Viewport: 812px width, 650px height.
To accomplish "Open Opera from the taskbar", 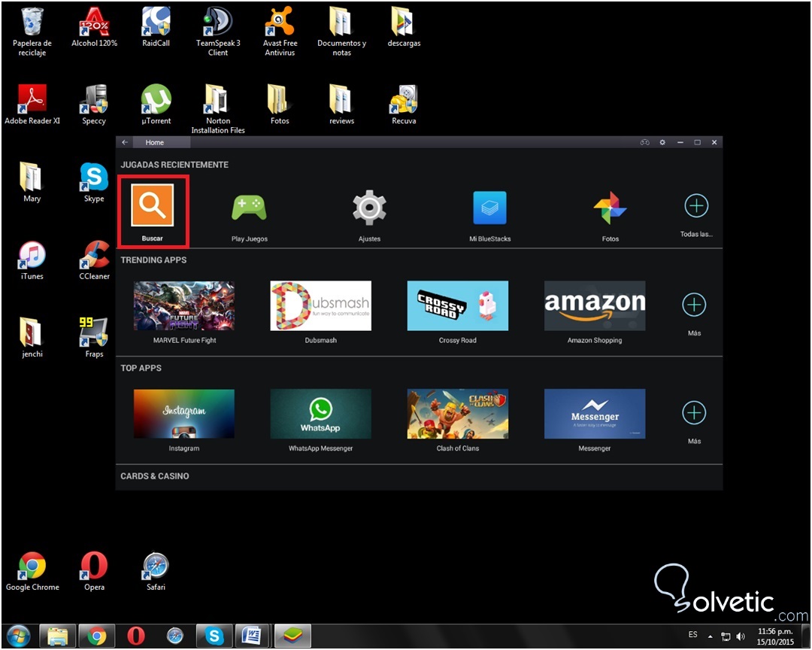I will (x=136, y=636).
